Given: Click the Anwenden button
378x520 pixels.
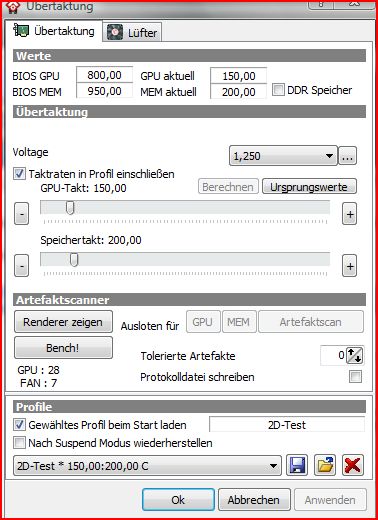Looking at the screenshot, I should [x=330, y=499].
